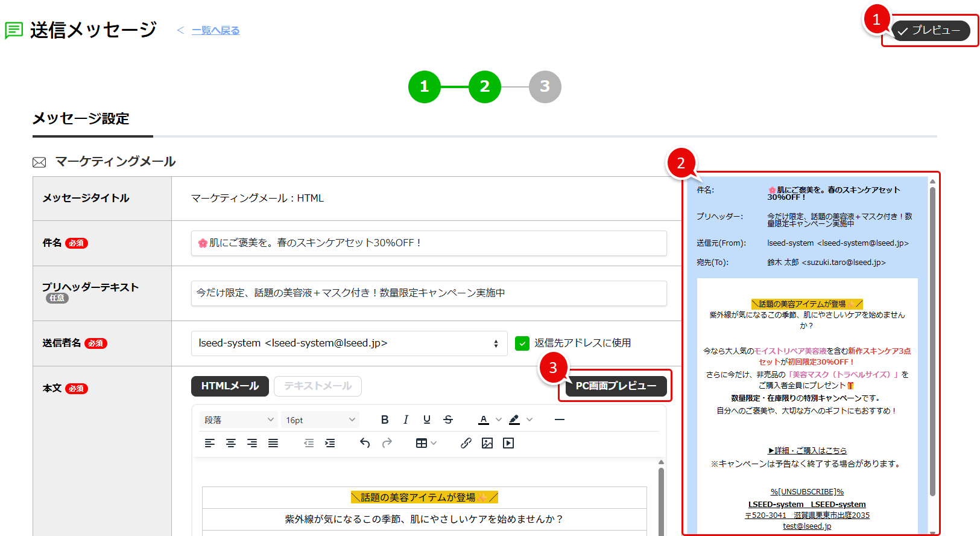
Task: Apply text highlight color
Action: pos(514,420)
